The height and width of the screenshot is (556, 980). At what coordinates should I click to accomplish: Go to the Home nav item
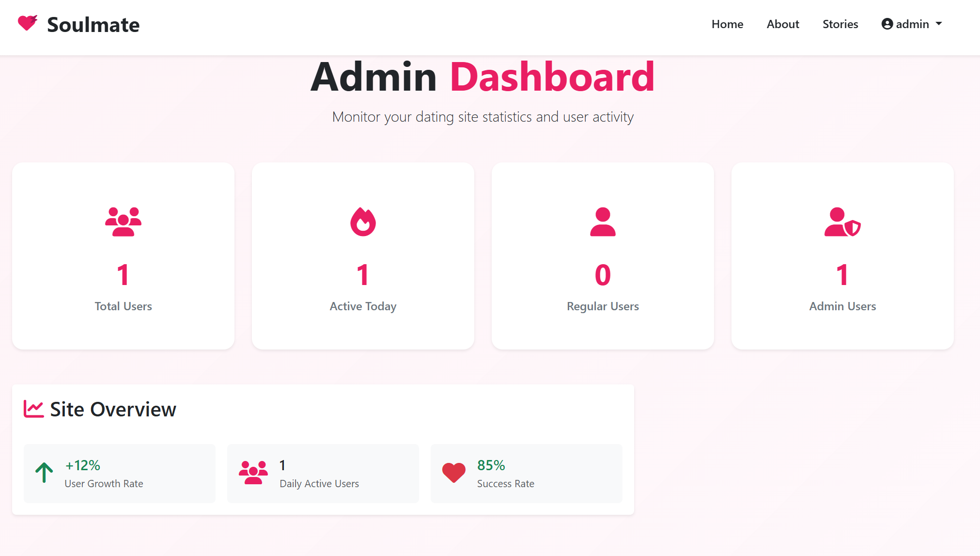coord(727,24)
